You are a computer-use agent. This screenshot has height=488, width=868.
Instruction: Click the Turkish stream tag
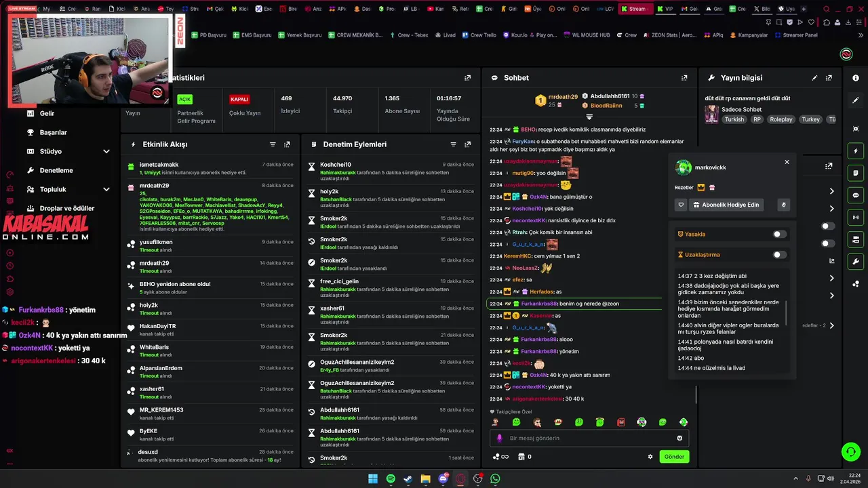(734, 119)
